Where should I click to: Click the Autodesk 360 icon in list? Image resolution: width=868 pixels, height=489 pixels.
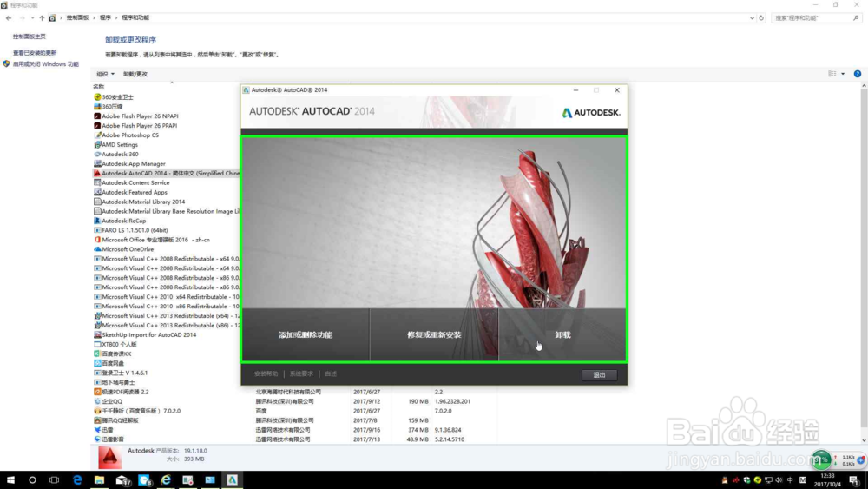point(97,154)
